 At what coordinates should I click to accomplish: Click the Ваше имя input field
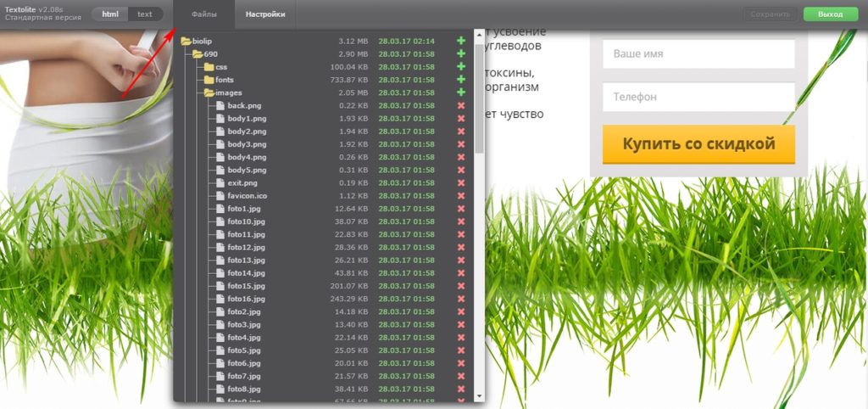698,54
